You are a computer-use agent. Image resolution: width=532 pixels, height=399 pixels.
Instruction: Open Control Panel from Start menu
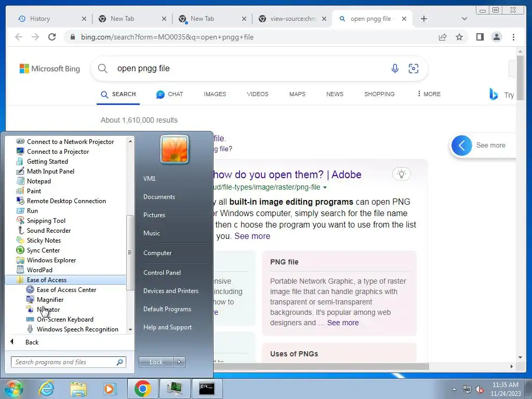[x=162, y=272]
